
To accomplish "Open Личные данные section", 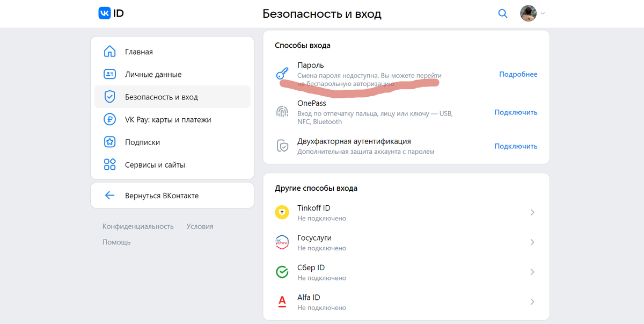I will 172,74.
